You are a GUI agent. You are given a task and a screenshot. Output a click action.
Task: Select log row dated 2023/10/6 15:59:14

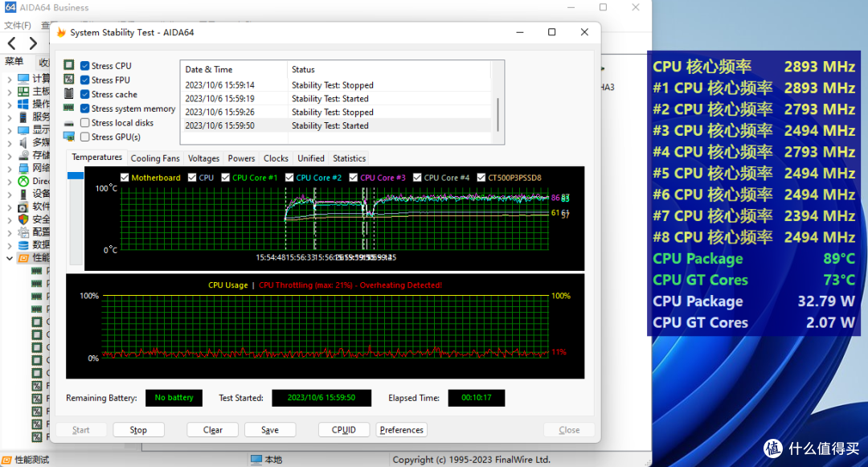335,85
